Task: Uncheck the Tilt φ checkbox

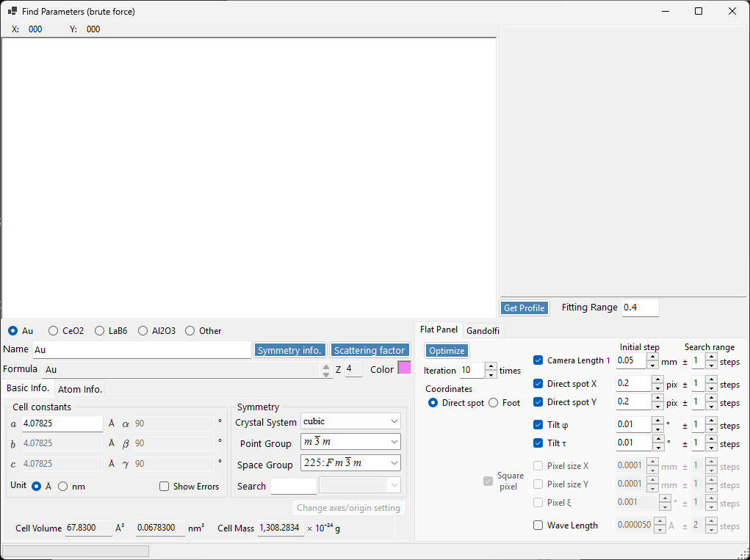Action: (x=538, y=424)
